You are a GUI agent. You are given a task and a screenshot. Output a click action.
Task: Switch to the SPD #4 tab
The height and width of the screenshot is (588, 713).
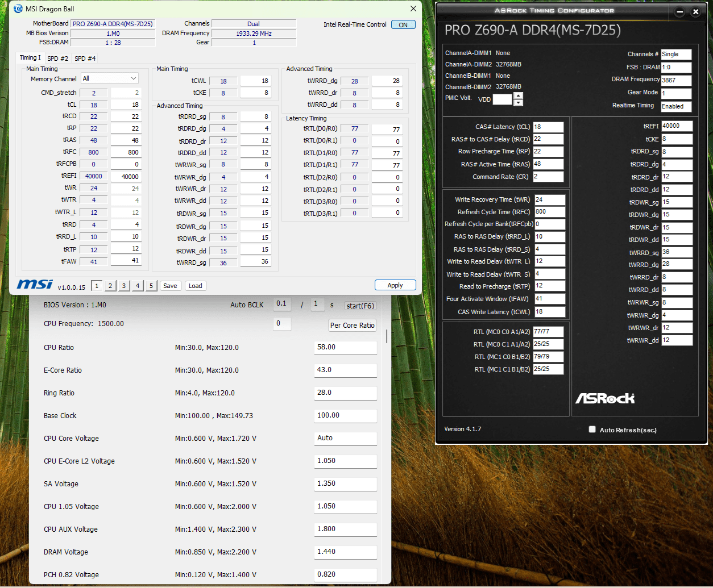click(85, 58)
